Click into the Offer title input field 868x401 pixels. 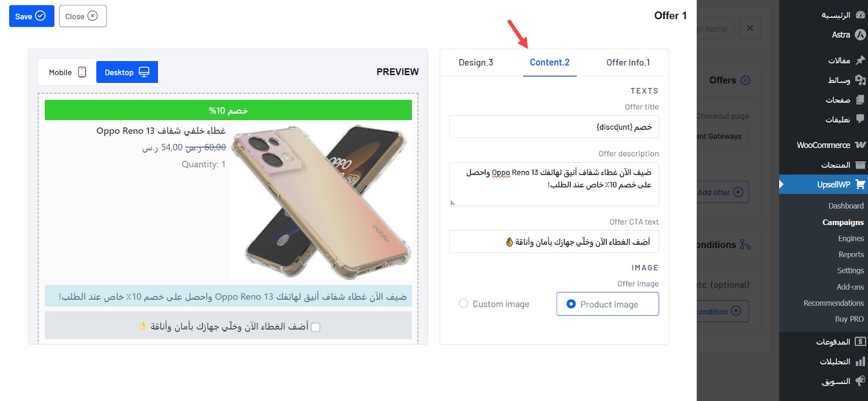(x=554, y=127)
